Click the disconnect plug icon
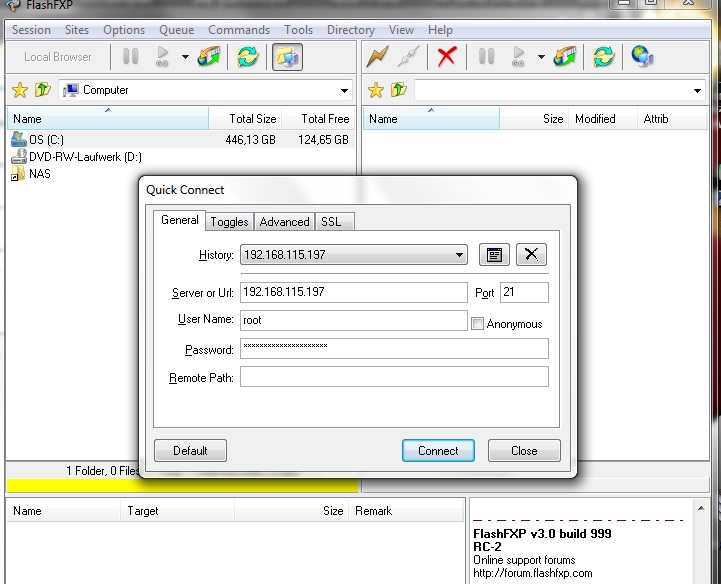Viewport: 721px width, 584px height. pos(408,57)
